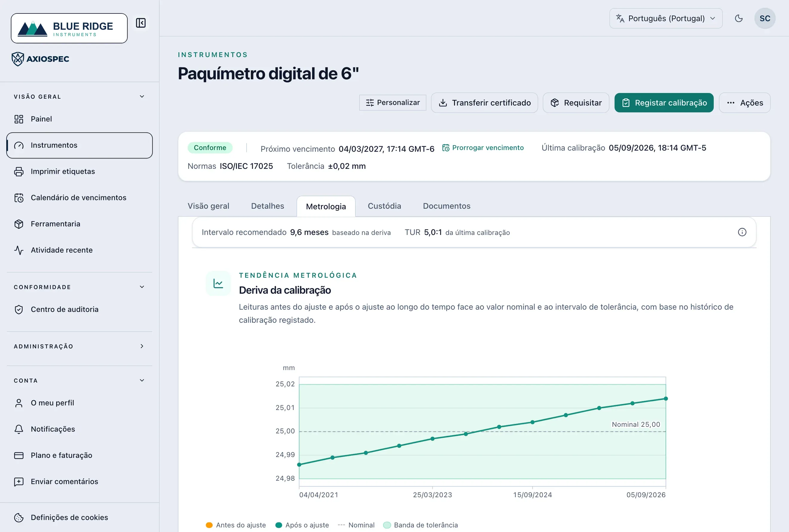
Task: Open the SC user avatar menu
Action: [x=764, y=18]
